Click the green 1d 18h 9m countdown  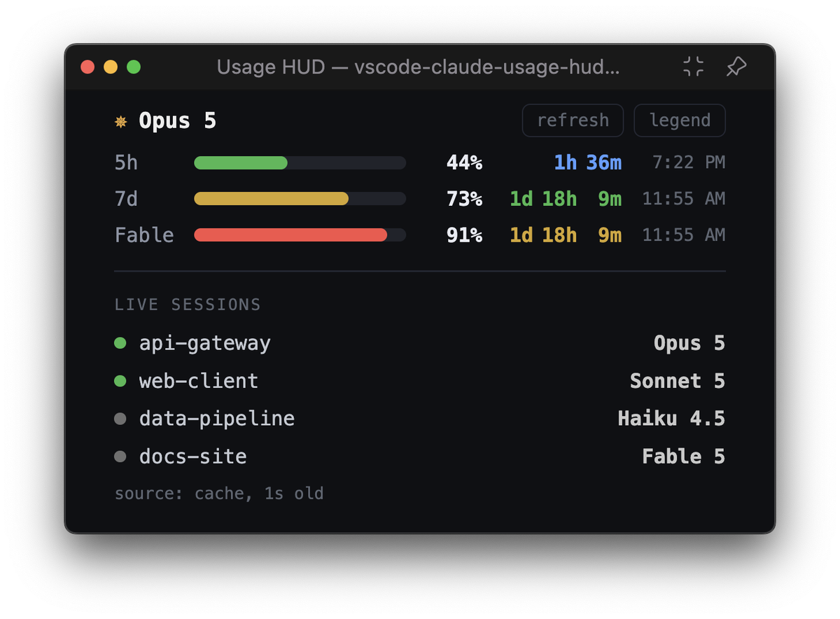[566, 199]
